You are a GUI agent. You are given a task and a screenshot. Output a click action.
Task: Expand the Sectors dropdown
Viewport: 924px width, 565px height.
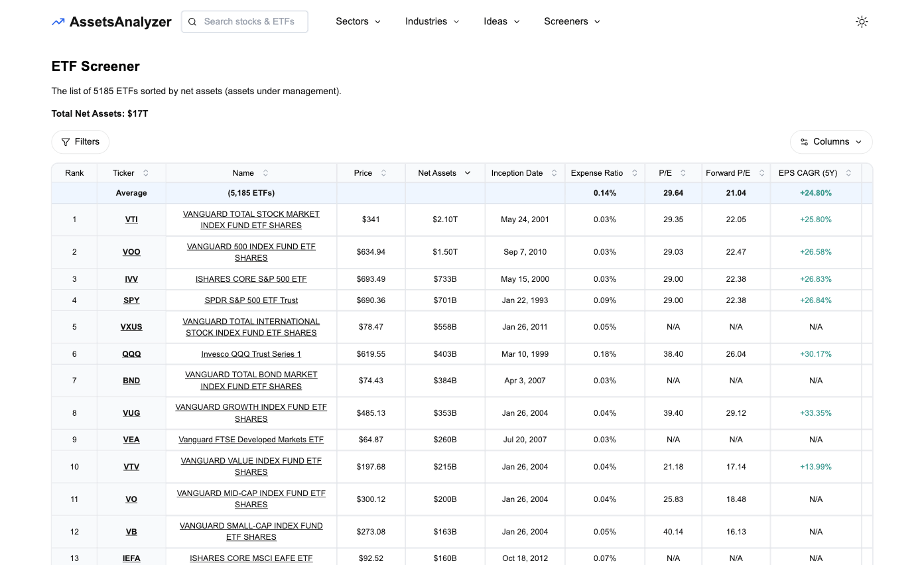pyautogui.click(x=358, y=21)
